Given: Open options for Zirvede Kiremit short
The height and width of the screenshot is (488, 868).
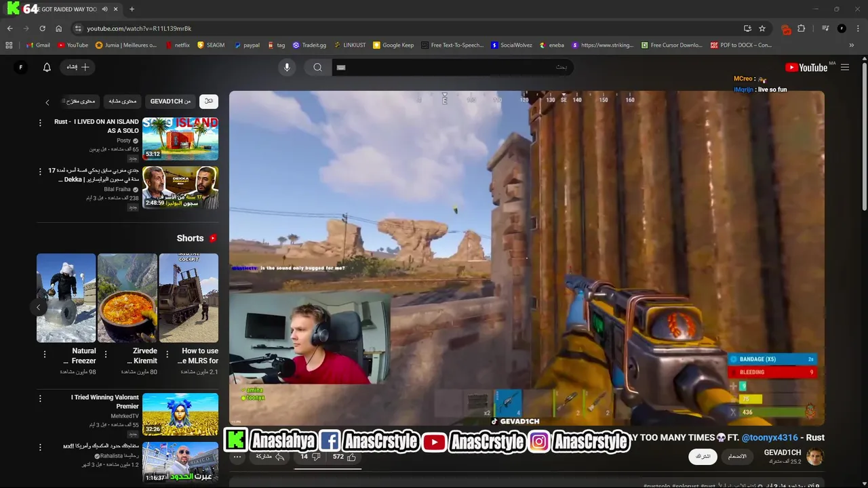Looking at the screenshot, I should click(106, 354).
